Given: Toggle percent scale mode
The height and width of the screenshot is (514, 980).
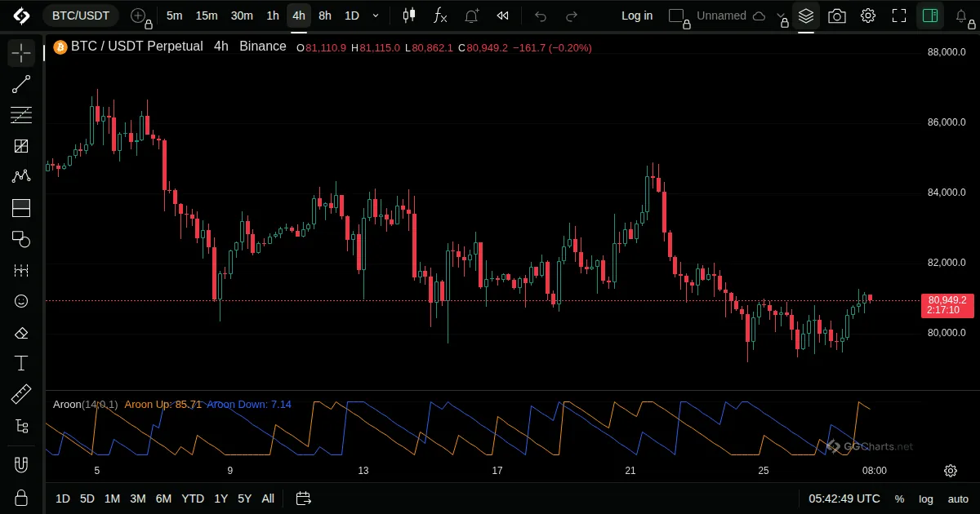Looking at the screenshot, I should [899, 498].
